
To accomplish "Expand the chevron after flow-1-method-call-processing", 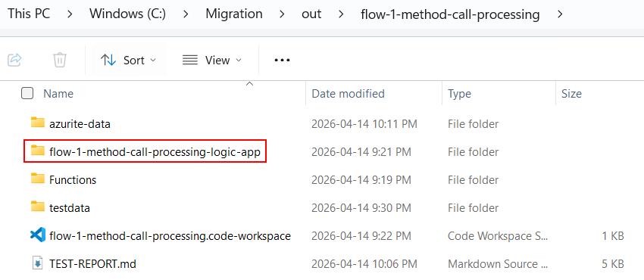I will tap(560, 14).
